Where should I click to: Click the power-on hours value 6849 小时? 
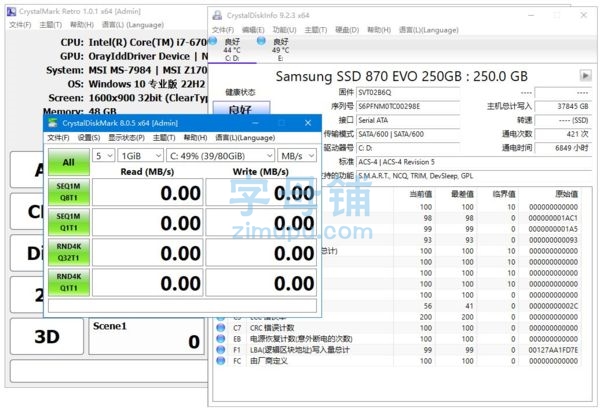pyautogui.click(x=563, y=148)
